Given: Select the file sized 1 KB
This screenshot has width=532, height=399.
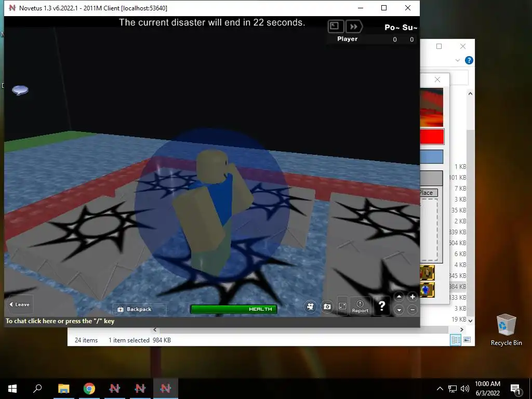Looking at the screenshot, I should (460, 167).
